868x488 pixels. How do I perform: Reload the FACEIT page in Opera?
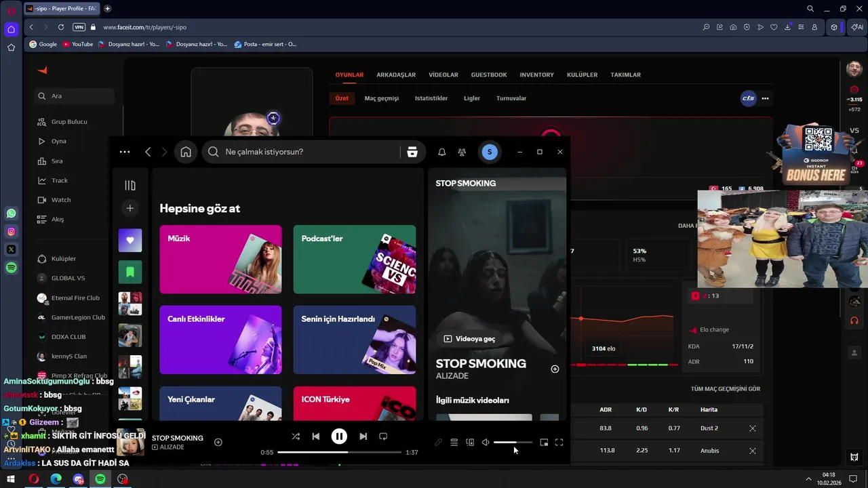61,27
